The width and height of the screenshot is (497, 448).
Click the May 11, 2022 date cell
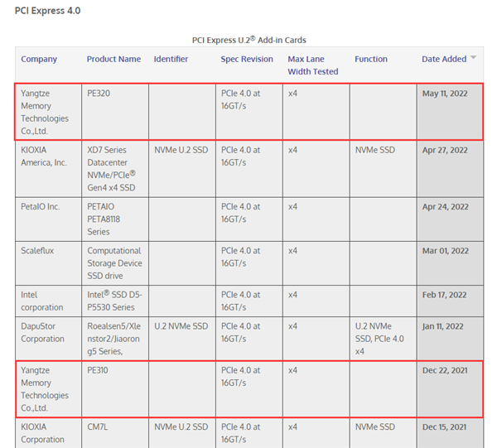(445, 94)
